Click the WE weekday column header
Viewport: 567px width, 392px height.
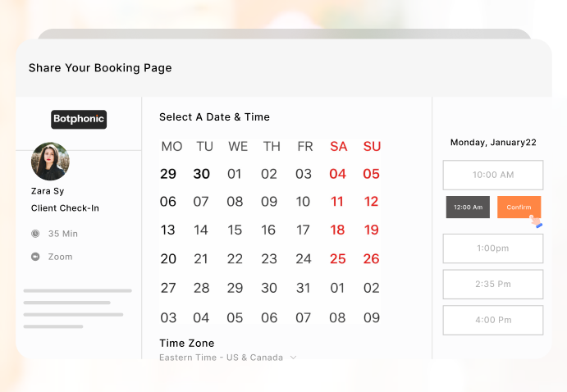click(x=238, y=146)
